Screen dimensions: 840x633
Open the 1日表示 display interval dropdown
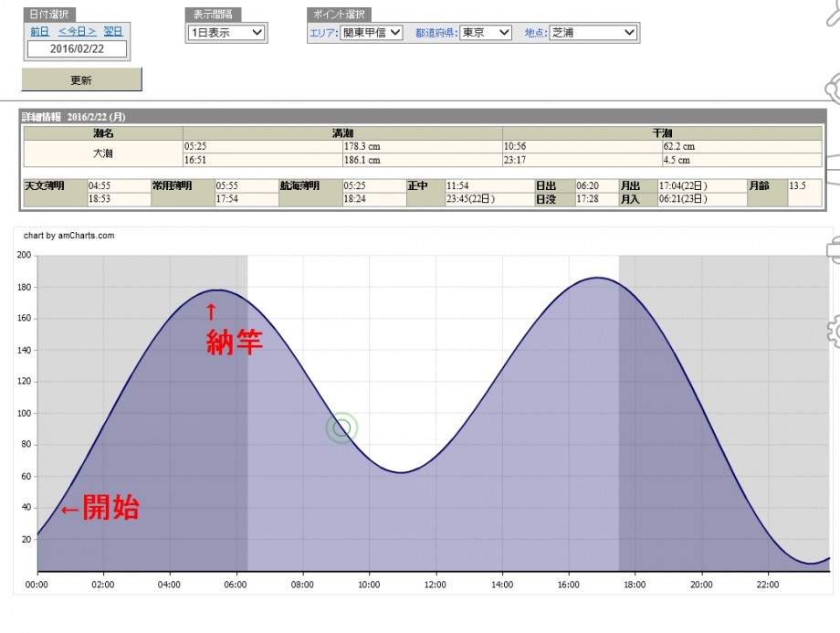[x=226, y=33]
